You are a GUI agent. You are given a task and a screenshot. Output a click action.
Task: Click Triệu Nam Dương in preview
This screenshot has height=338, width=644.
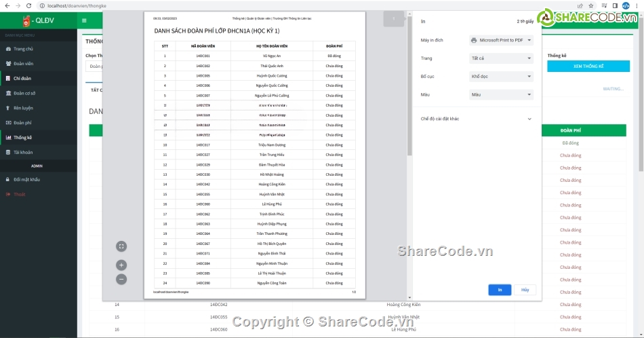click(x=272, y=145)
